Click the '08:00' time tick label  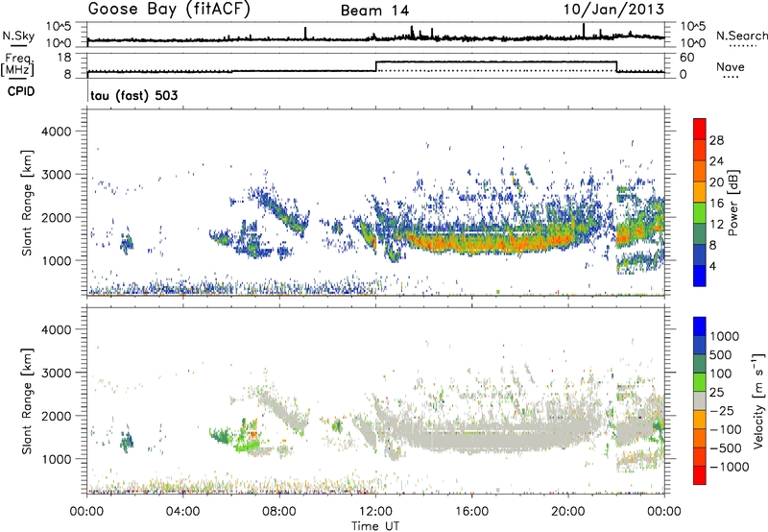278,512
